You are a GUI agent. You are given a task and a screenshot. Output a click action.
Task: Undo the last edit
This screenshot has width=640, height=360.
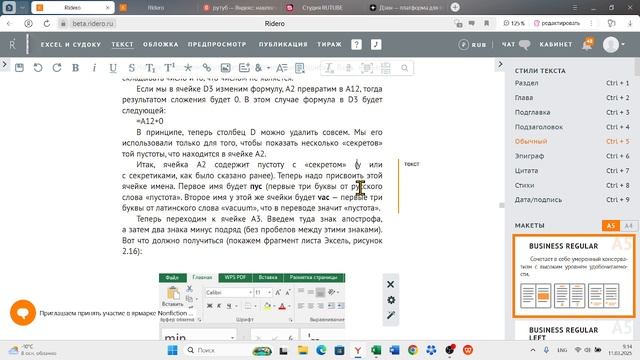click(x=38, y=68)
